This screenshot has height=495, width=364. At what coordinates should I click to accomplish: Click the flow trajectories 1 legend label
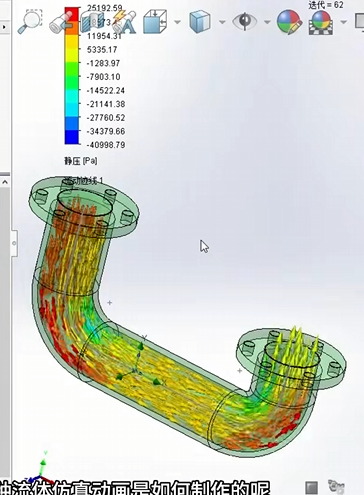83,181
